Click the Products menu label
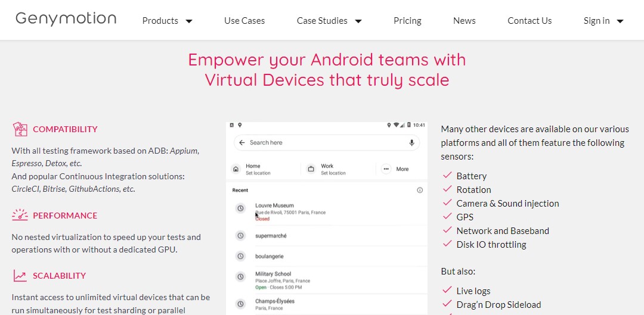Screen dimensions: 644x315 pos(160,20)
